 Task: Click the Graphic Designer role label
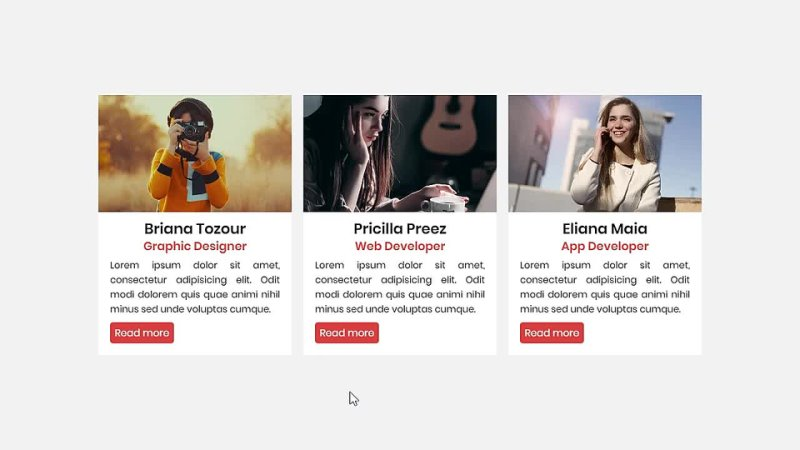click(x=195, y=246)
